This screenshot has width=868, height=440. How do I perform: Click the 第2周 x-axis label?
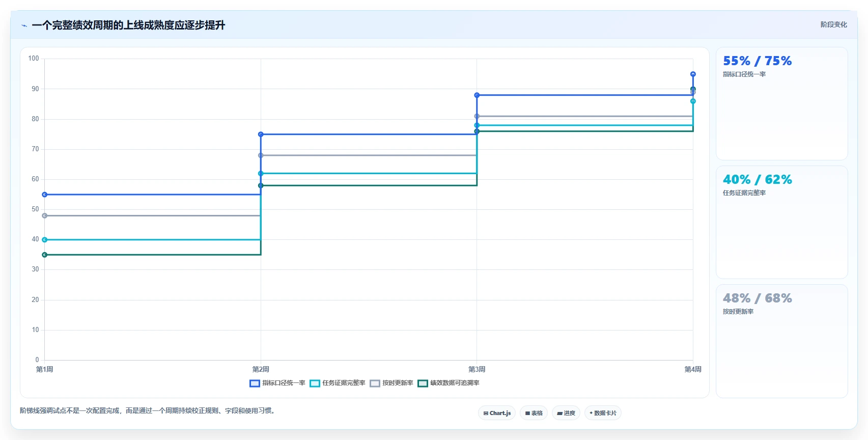coord(261,369)
